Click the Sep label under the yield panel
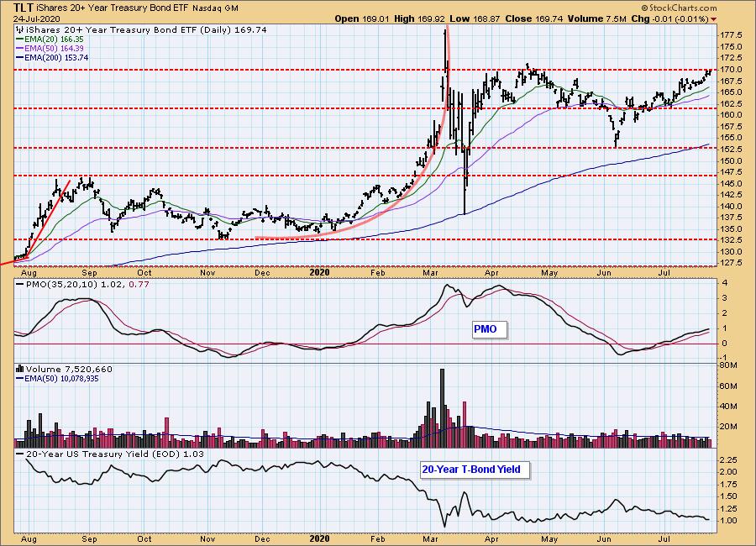The height and width of the screenshot is (546, 756). pyautogui.click(x=89, y=538)
